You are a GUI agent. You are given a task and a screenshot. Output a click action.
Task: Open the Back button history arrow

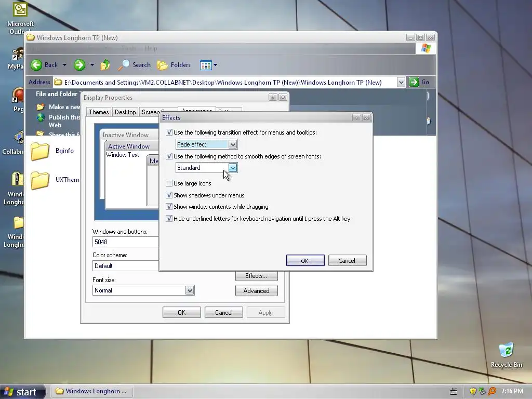pyautogui.click(x=64, y=65)
